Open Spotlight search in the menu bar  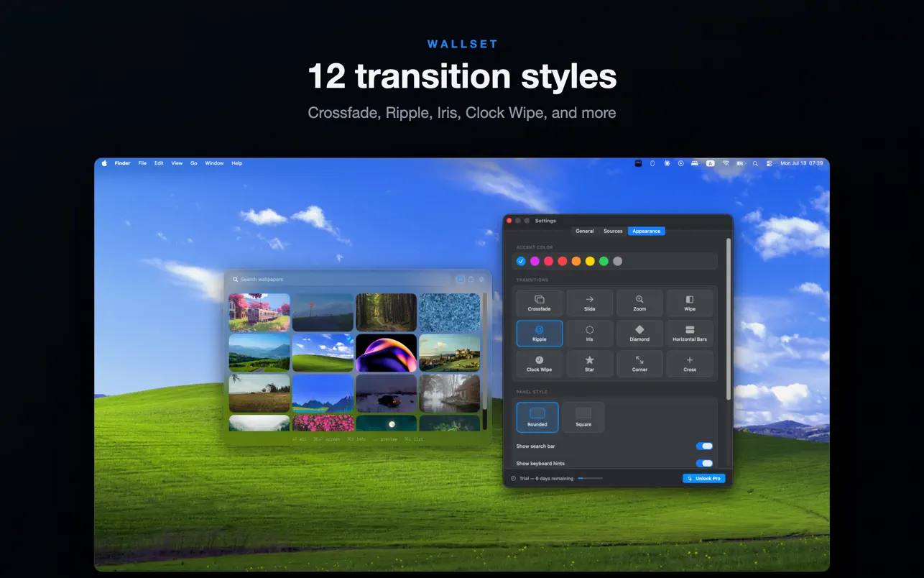(755, 163)
